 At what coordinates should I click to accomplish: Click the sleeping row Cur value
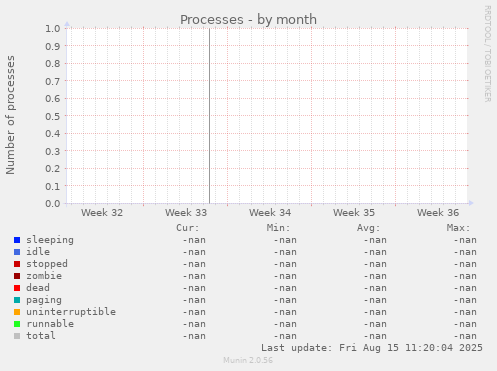point(194,240)
